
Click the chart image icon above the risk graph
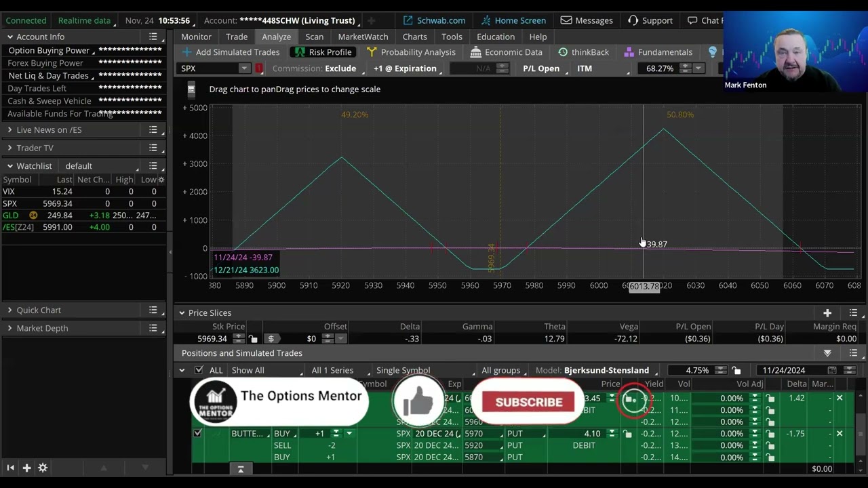click(x=191, y=89)
